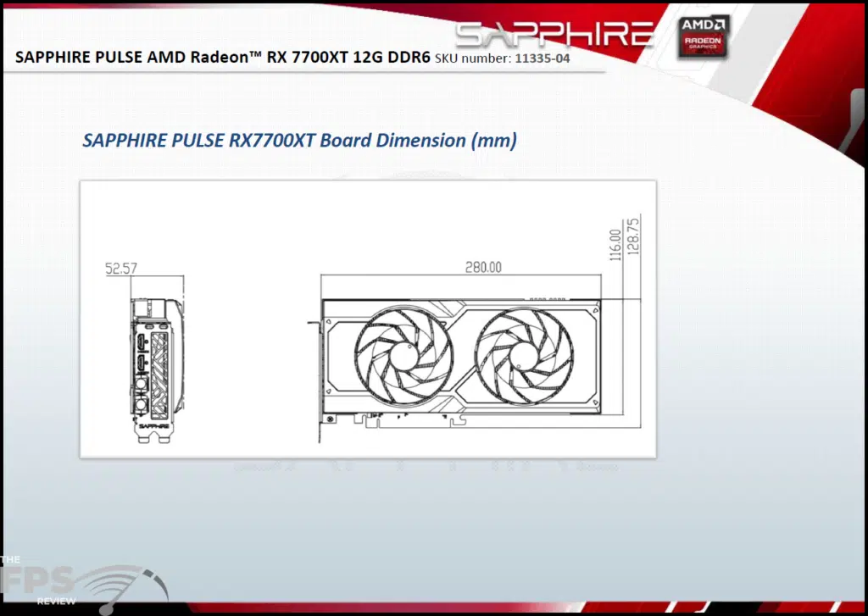Click the SKU number 11335-04
868x616 pixels.
(538, 58)
